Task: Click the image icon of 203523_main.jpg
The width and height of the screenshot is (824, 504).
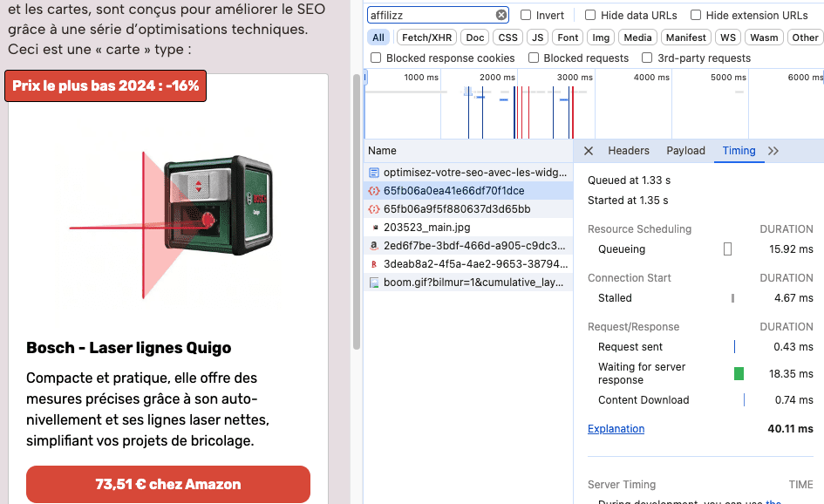Action: (375, 228)
